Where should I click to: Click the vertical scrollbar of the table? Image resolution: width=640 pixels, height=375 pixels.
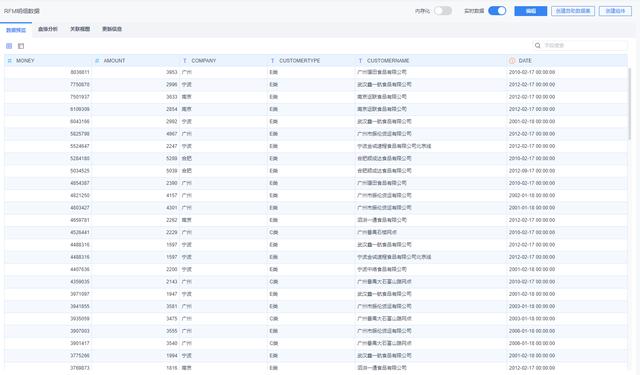point(630,104)
